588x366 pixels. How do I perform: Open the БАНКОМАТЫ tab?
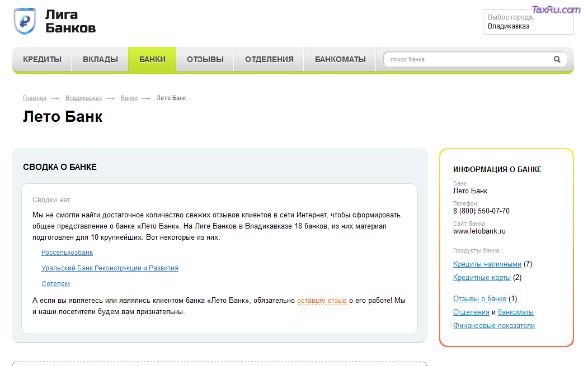click(340, 59)
